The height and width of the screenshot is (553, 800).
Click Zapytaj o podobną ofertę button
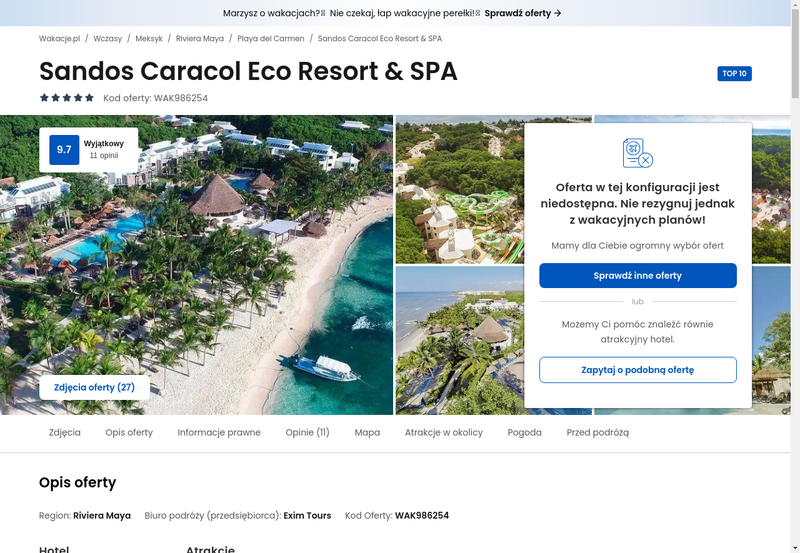638,370
